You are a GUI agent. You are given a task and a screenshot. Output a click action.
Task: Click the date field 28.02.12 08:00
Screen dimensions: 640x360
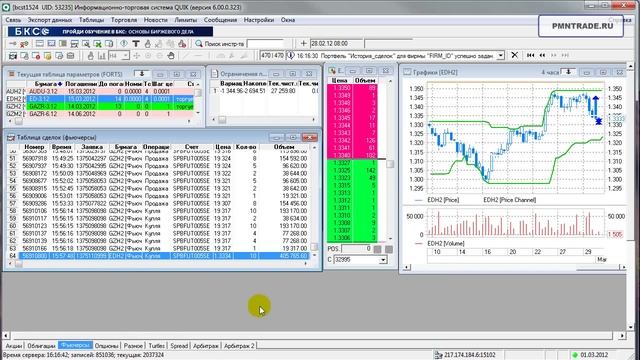click(x=336, y=43)
